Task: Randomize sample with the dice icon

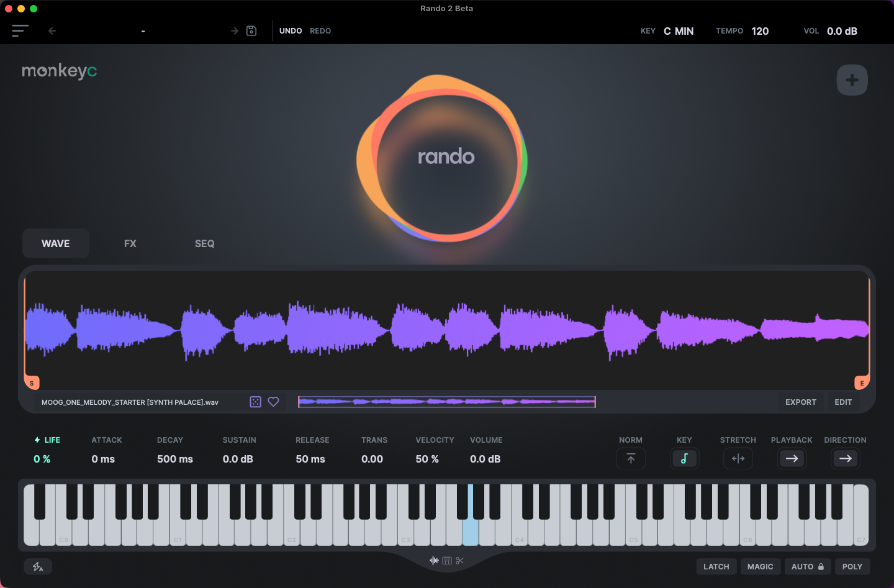Action: tap(255, 402)
